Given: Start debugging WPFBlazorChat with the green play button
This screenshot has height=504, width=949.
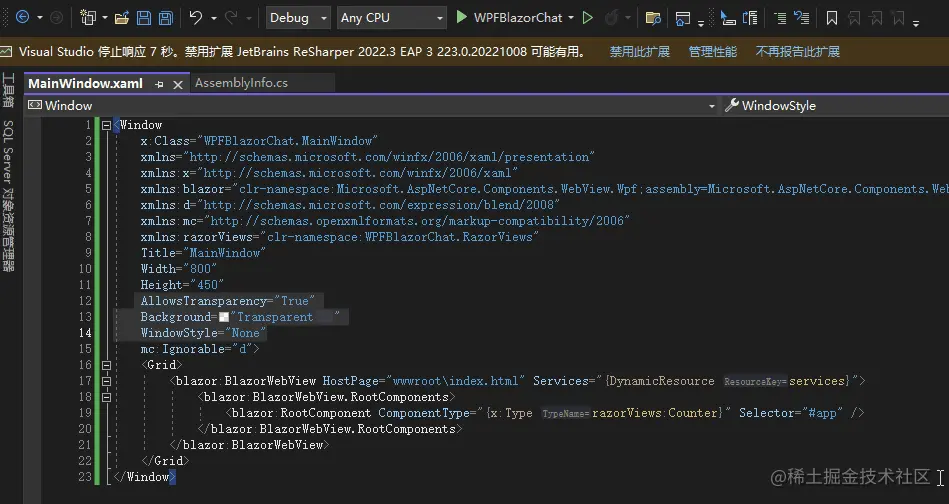Looking at the screenshot, I should (x=461, y=17).
